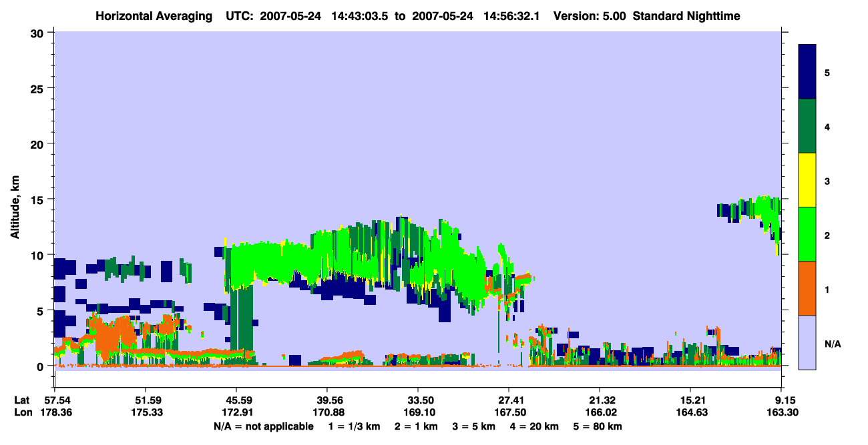Image resolution: width=868 pixels, height=445 pixels.
Task: Click the orange color bar segment labeled 1
Action: click(807, 288)
